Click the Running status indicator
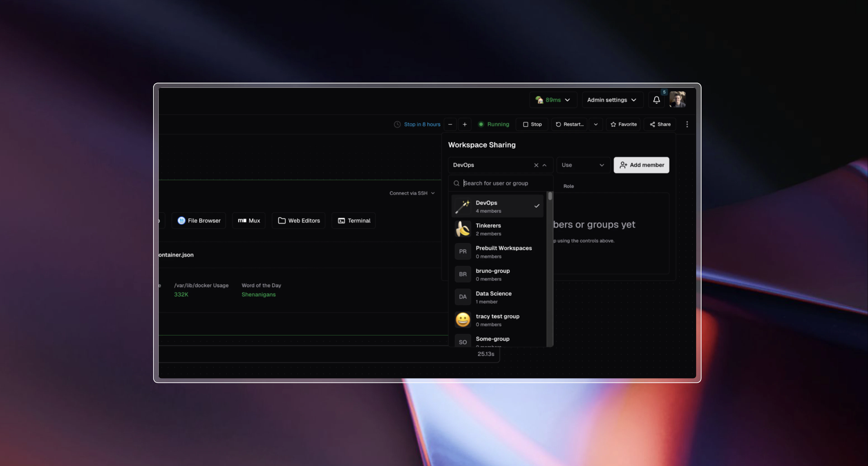 tap(494, 124)
